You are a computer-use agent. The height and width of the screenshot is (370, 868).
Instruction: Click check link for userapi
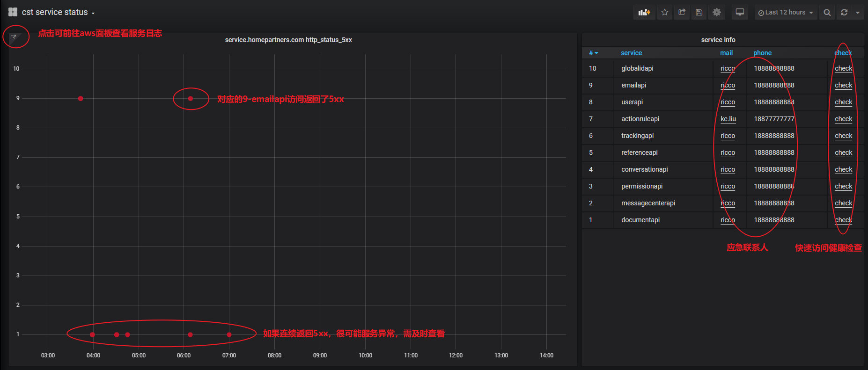pos(843,102)
